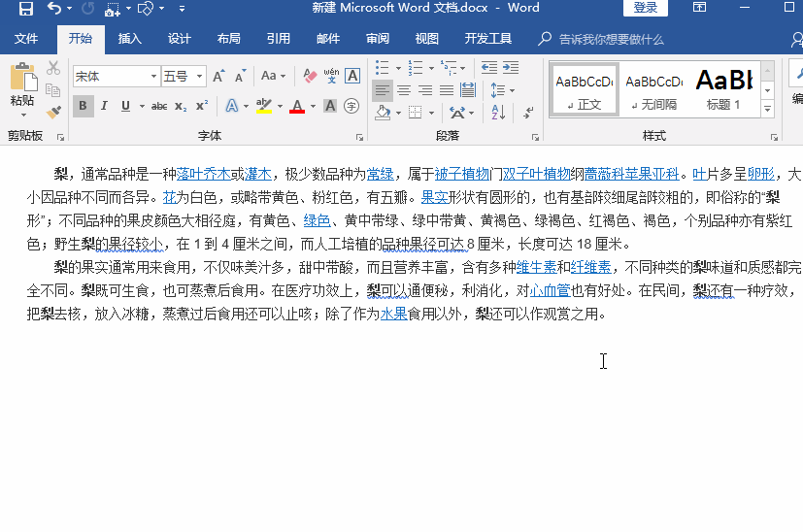Screen dimensions: 803x532
Task: Insert enclosed character (字 in circle)
Action: tap(351, 106)
